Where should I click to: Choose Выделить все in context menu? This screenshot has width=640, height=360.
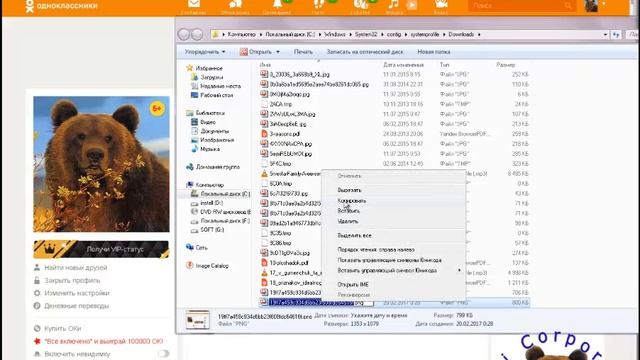pos(354,236)
